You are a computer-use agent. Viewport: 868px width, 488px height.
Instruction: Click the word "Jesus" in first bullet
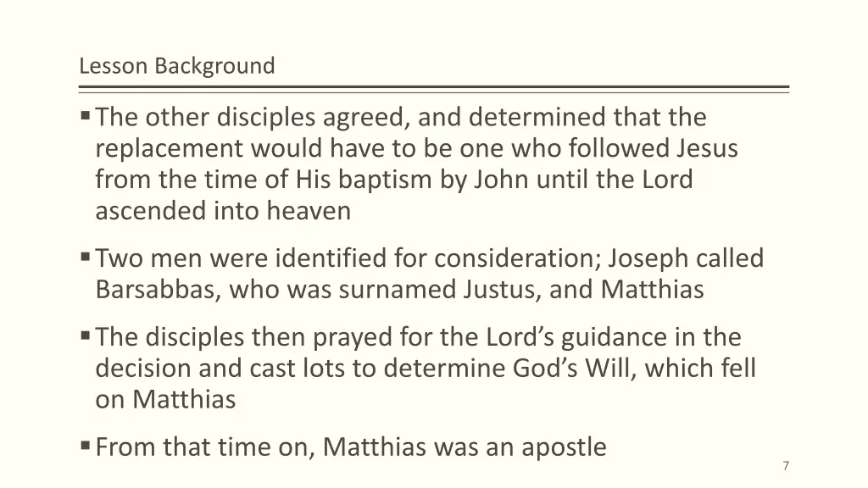(704, 148)
